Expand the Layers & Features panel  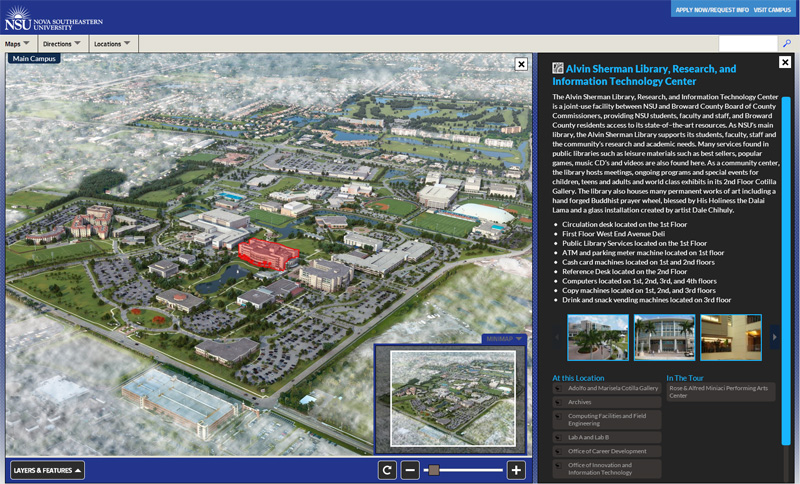coord(47,470)
